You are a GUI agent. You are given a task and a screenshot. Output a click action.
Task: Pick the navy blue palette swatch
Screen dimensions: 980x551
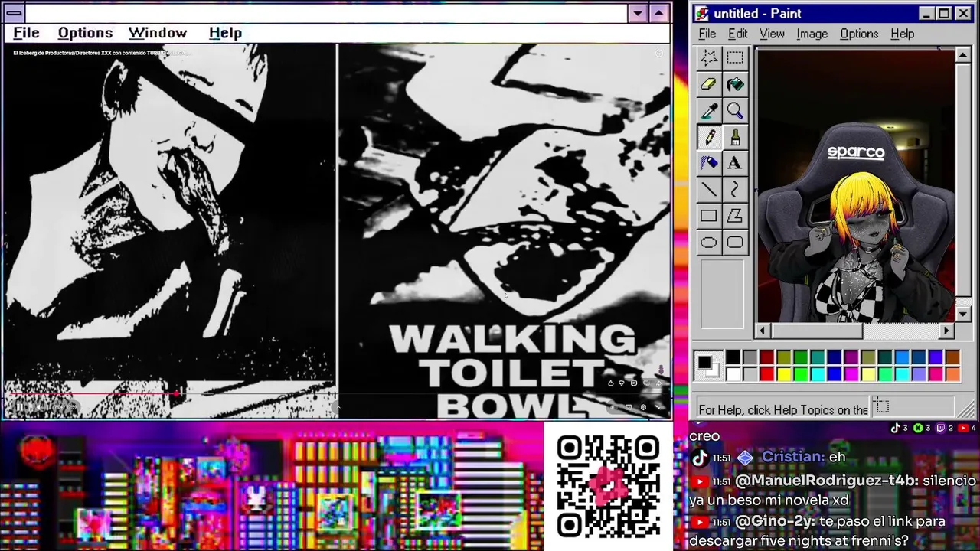[834, 357]
